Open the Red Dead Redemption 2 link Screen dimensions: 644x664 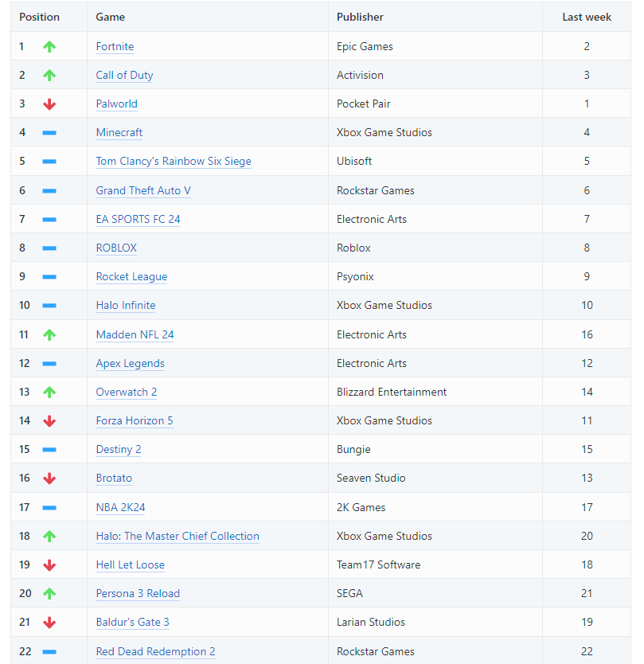coord(156,652)
